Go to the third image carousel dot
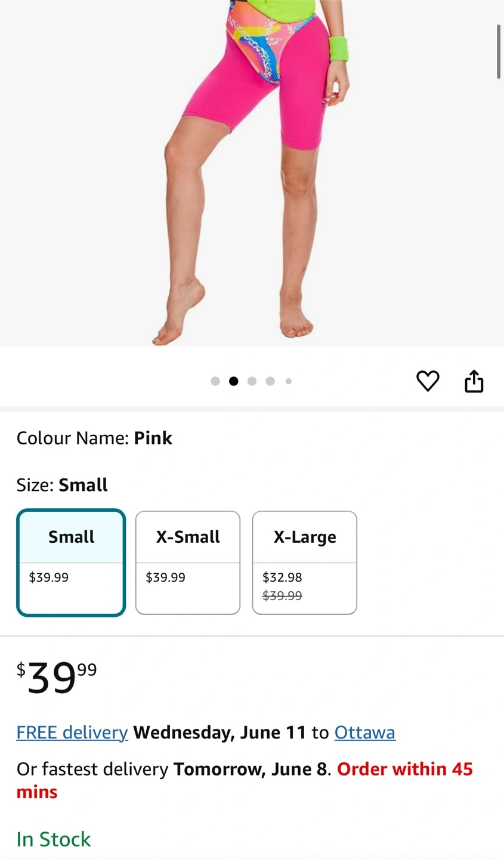Screen dimensions: 504x859 (252, 381)
